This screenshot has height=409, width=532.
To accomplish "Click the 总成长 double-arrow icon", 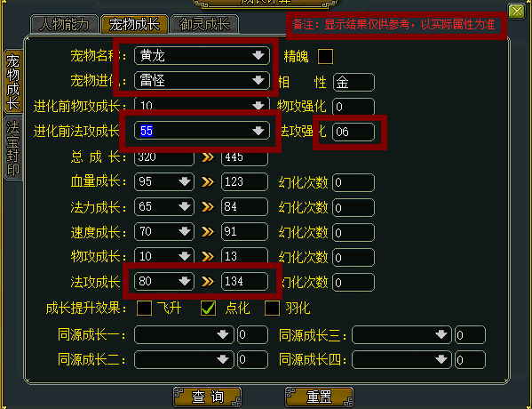I will (208, 157).
